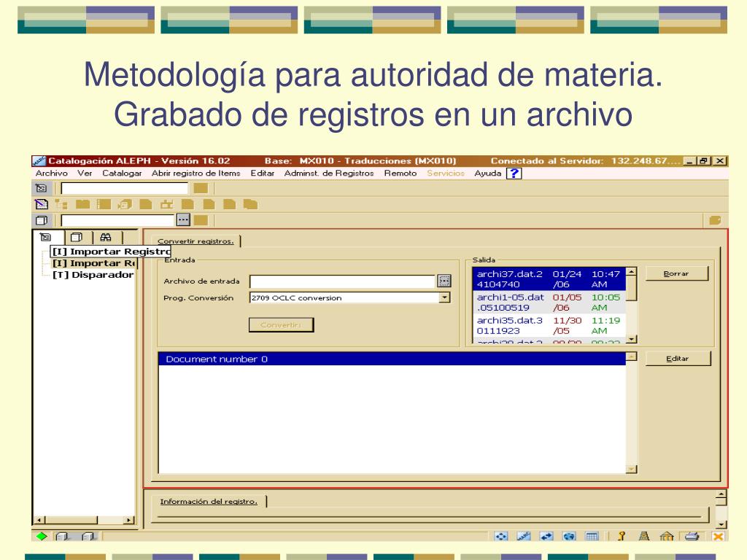
Task: Click the browse button beside Archivo de entrada
Action: pyautogui.click(x=444, y=281)
